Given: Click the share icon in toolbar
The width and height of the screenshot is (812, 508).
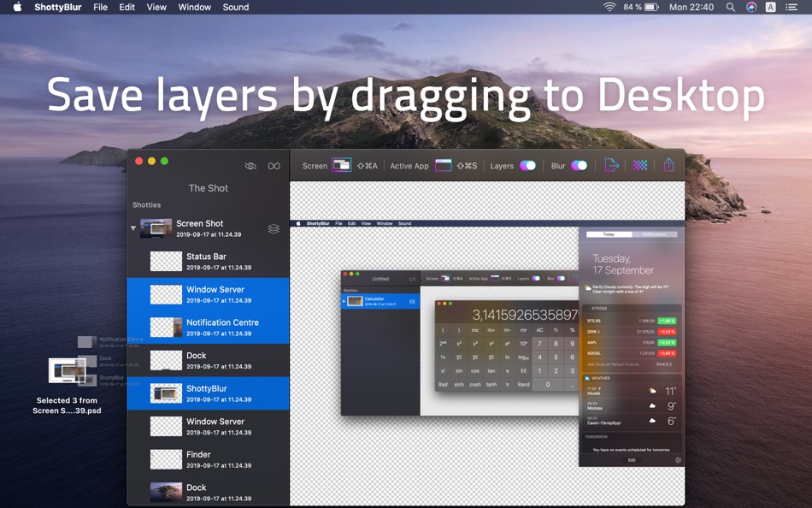Looking at the screenshot, I should 668,165.
